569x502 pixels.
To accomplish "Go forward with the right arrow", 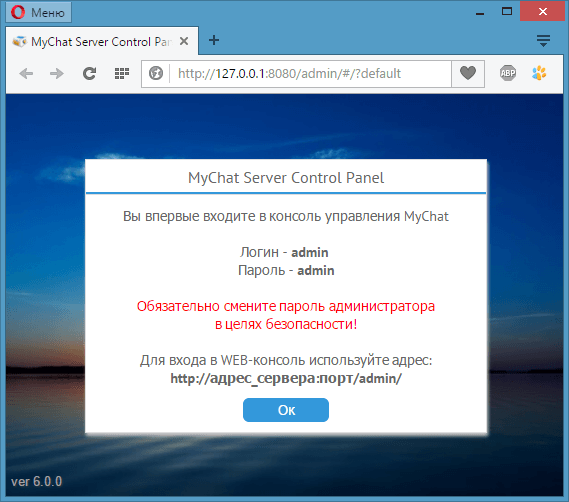I will click(x=57, y=74).
